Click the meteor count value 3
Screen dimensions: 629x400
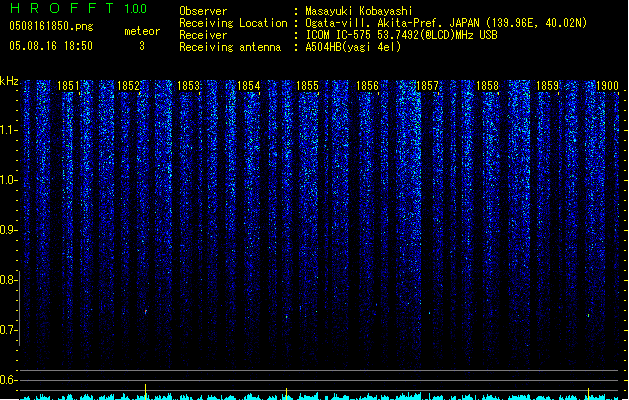pos(142,46)
